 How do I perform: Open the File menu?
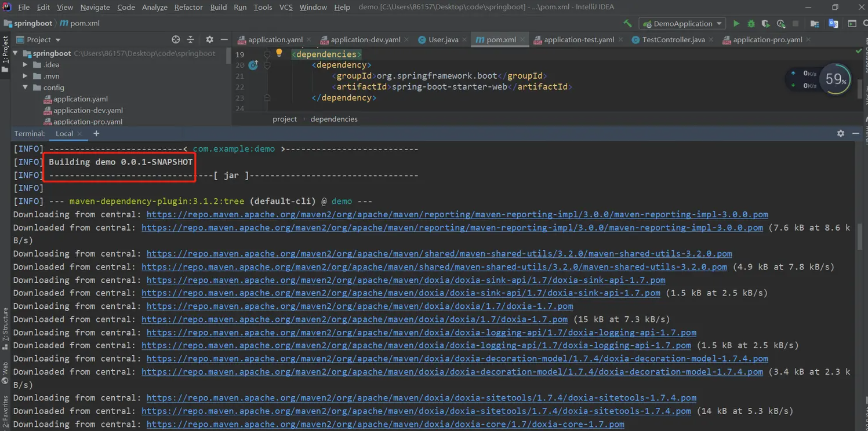[x=24, y=7]
